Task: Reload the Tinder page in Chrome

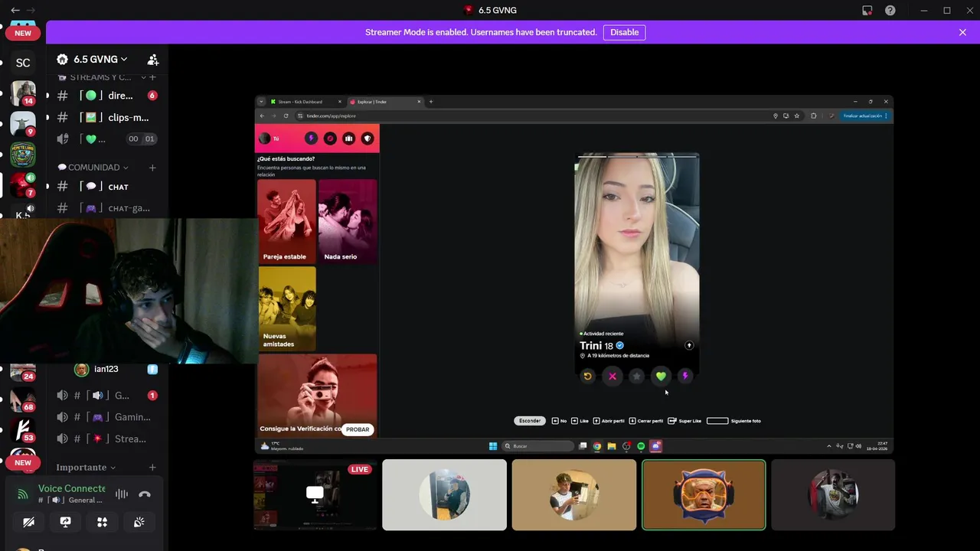Action: (286, 116)
